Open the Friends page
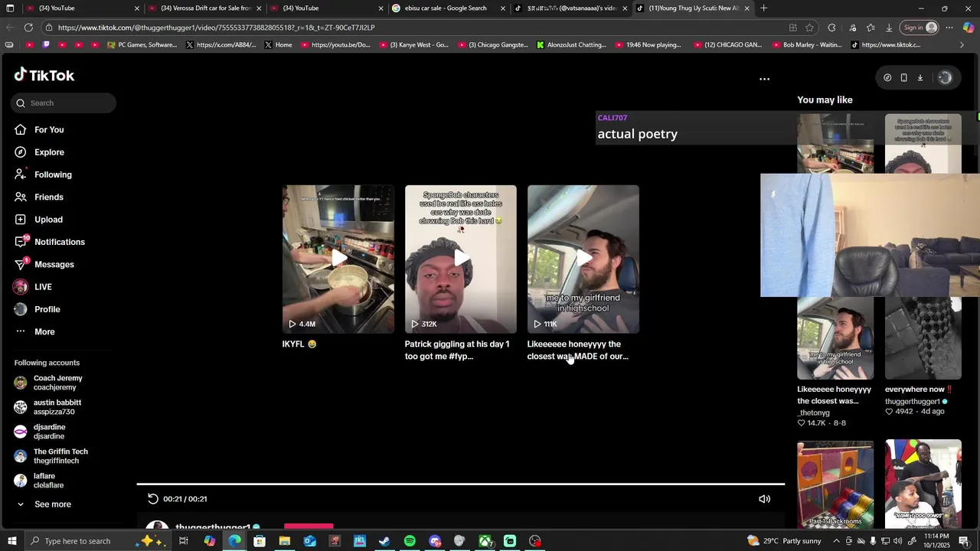This screenshot has height=551, width=980. [48, 197]
